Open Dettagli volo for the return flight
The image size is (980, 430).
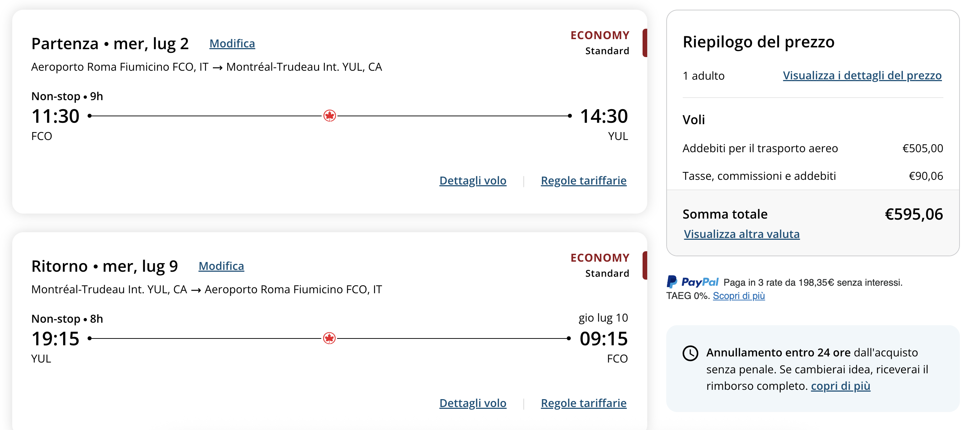pyautogui.click(x=472, y=403)
